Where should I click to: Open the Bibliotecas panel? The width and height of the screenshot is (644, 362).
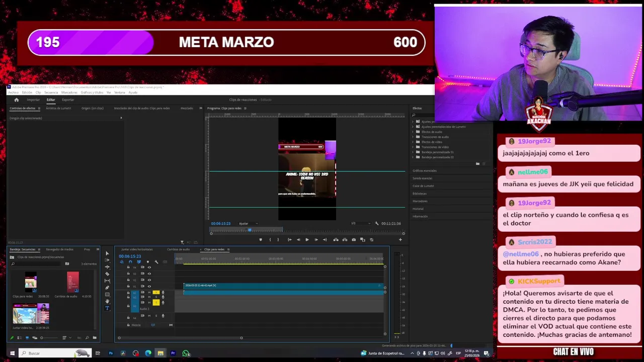420,194
